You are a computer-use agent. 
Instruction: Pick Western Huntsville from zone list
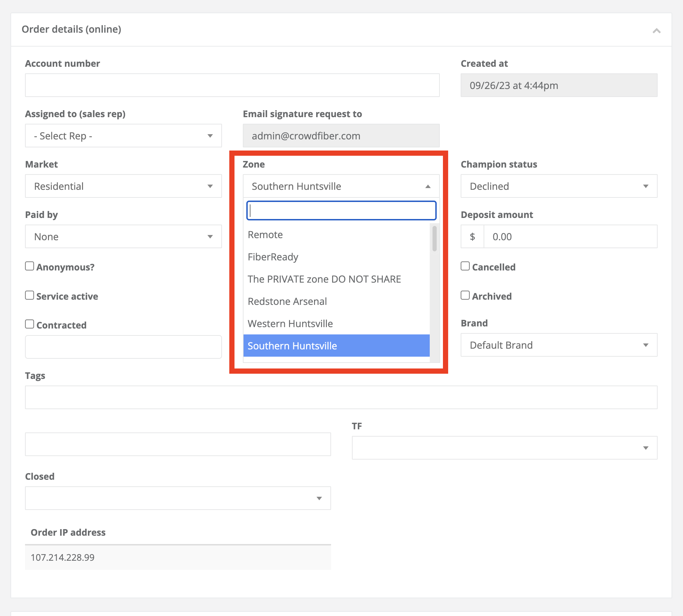coord(290,324)
